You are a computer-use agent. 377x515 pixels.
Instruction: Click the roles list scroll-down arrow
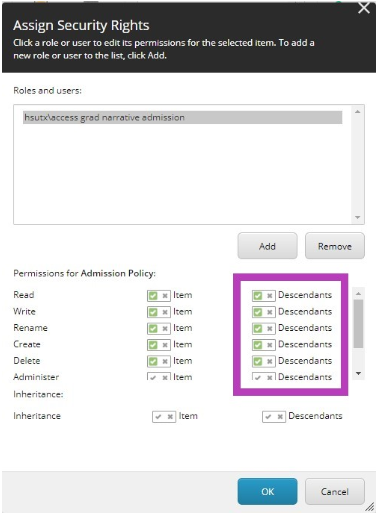[x=358, y=217]
